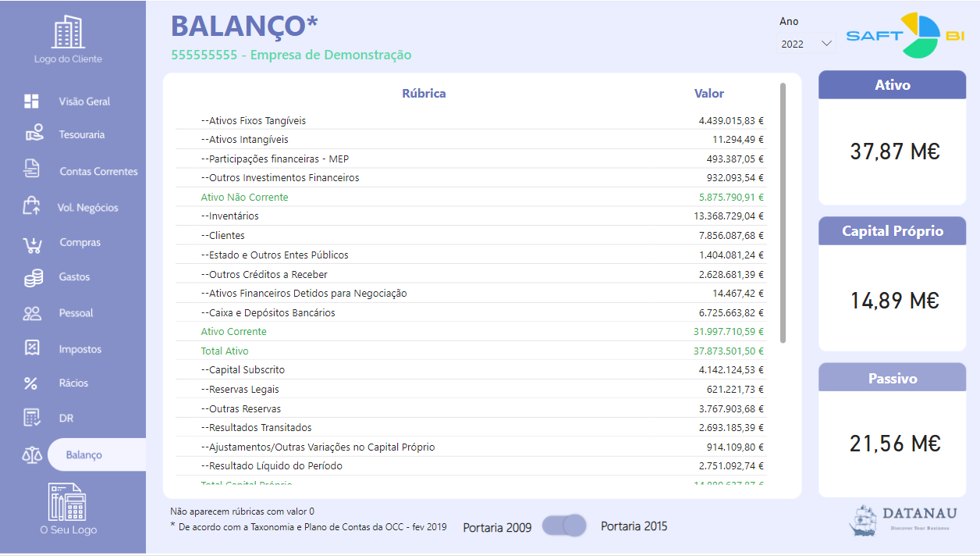The image size is (980, 556).
Task: Open Rácios via the percent icon
Action: pos(31,383)
